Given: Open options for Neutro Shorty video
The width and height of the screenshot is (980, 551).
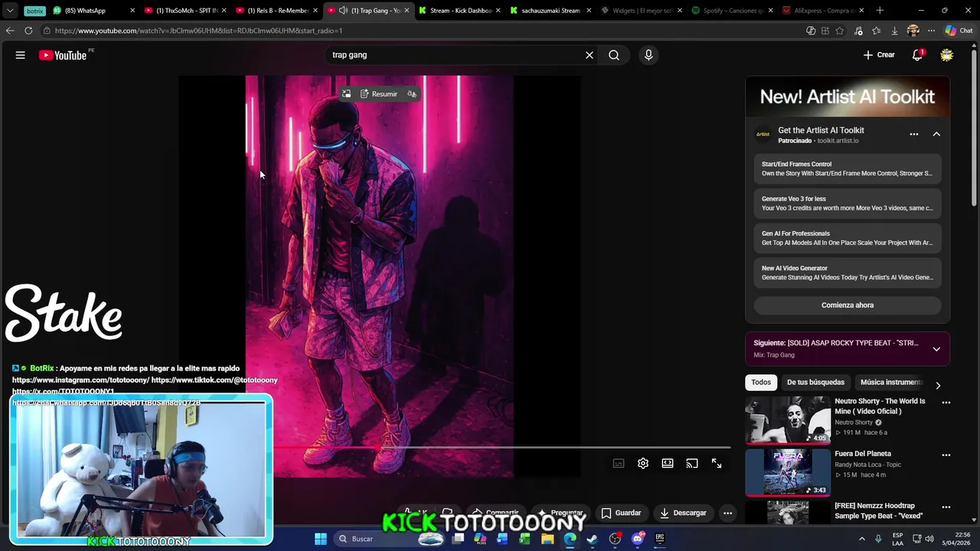Looking at the screenshot, I should point(946,403).
